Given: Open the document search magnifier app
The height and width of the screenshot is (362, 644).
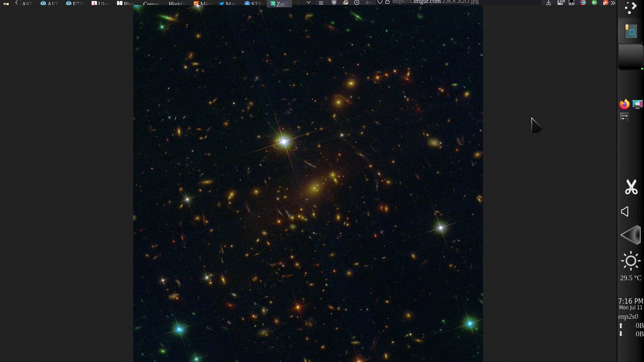Looking at the screenshot, I should coord(631,31).
